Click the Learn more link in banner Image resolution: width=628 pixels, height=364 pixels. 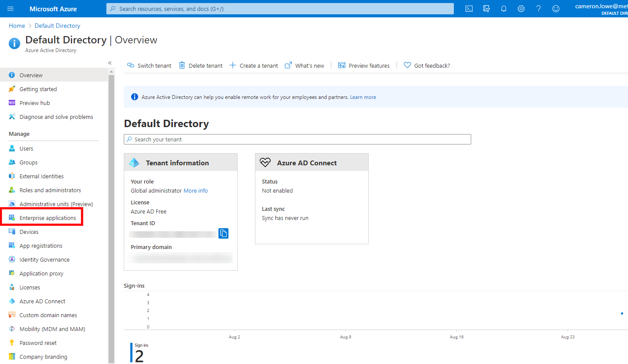click(x=363, y=97)
